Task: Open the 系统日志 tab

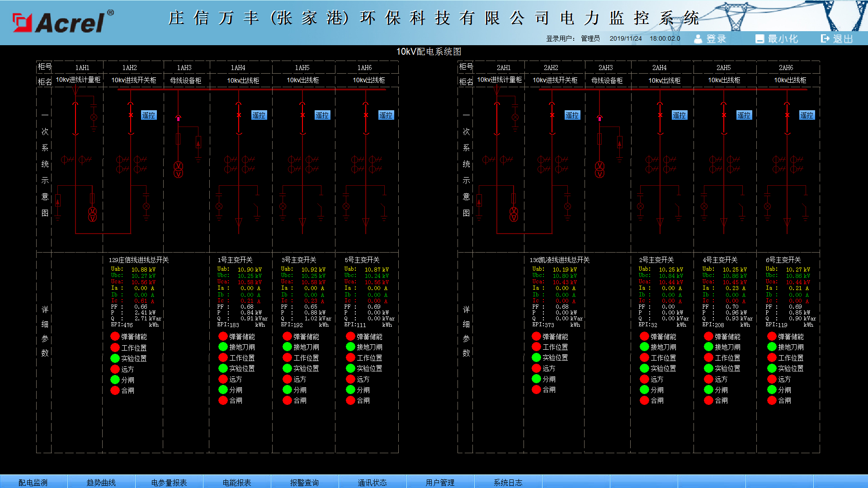Action: 508,482
